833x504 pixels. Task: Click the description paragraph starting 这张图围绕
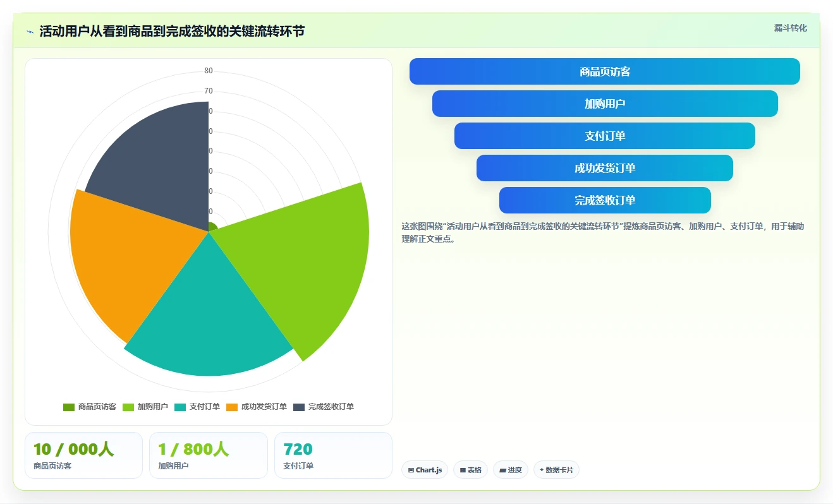[603, 232]
